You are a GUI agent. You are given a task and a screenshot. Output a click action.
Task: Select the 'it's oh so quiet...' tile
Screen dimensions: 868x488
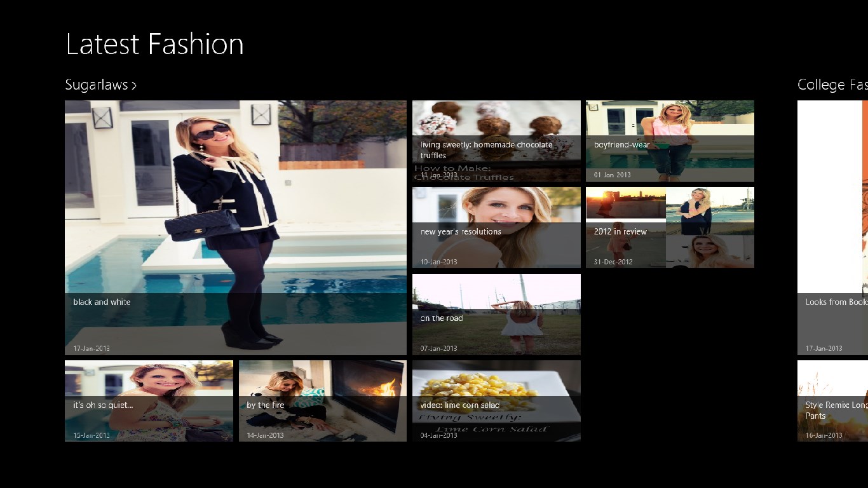[x=149, y=400]
